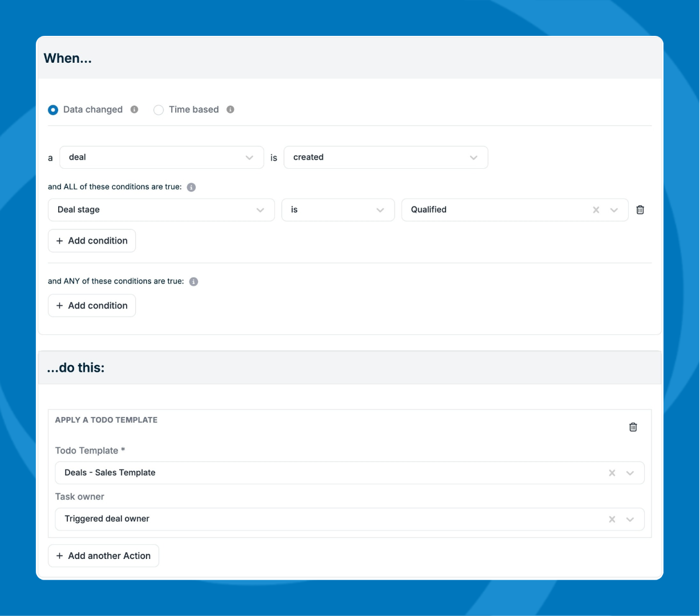Viewport: 700px width, 616px height.
Task: Click Add another Action button
Action: point(103,556)
